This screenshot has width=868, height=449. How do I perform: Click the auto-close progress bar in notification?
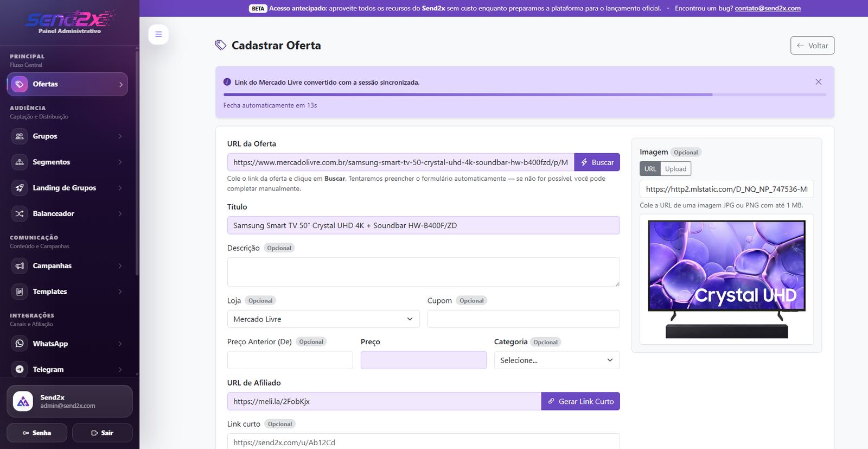525,94
